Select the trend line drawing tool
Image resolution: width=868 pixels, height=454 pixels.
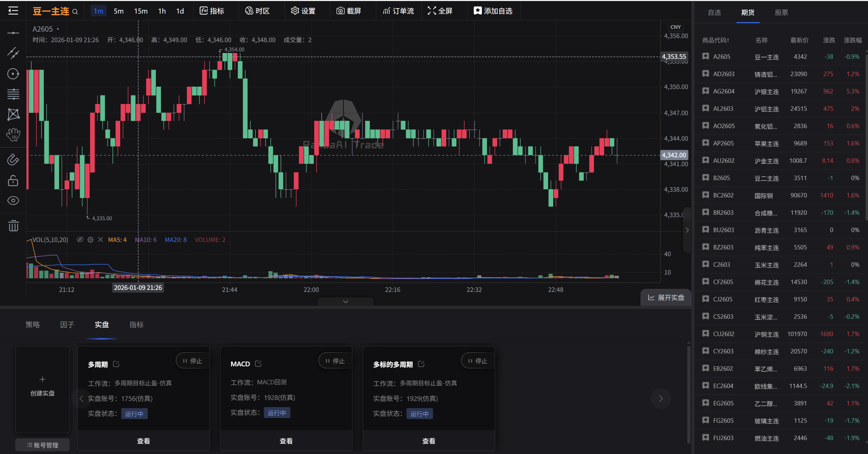pyautogui.click(x=13, y=53)
